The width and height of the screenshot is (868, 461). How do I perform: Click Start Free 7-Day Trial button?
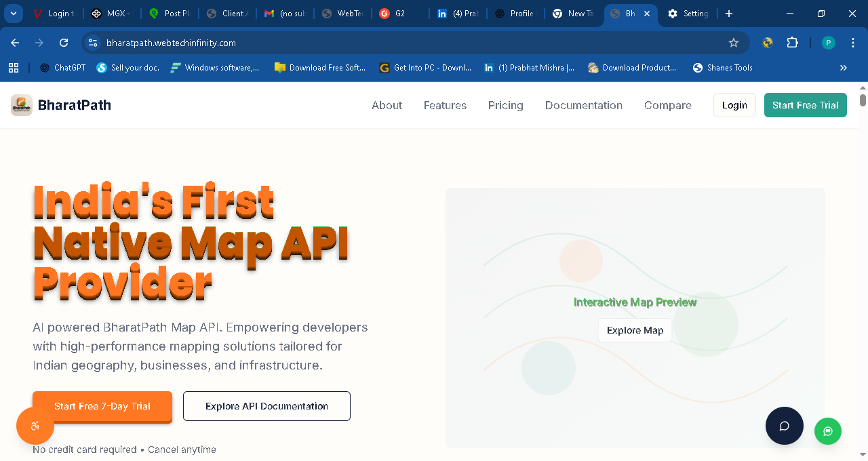click(102, 406)
